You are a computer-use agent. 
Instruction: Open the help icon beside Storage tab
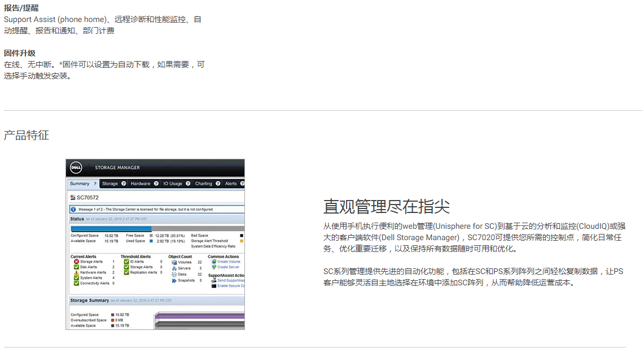(124, 184)
